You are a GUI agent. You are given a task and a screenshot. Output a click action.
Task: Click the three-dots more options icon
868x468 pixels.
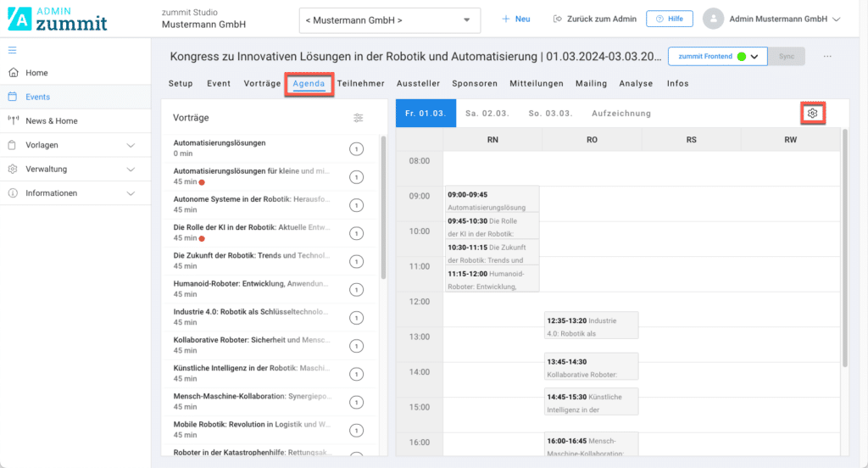point(827,57)
